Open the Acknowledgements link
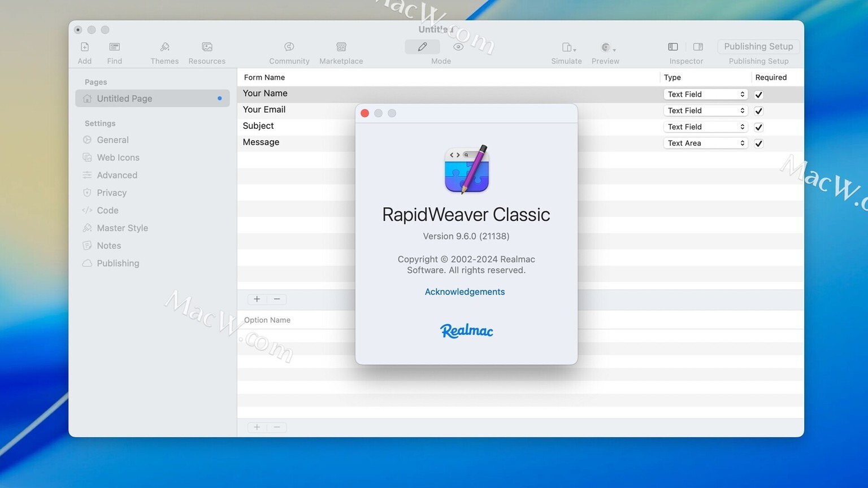868x488 pixels. [465, 292]
